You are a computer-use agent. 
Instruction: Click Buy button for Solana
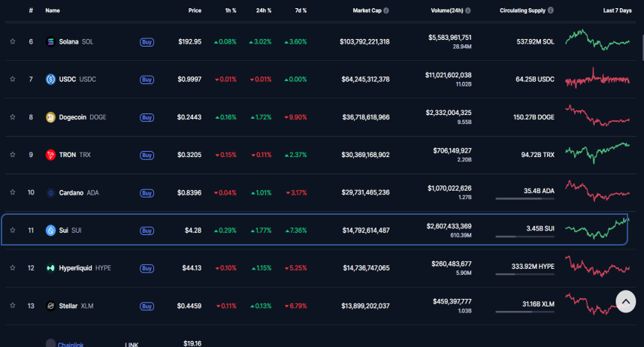point(147,42)
